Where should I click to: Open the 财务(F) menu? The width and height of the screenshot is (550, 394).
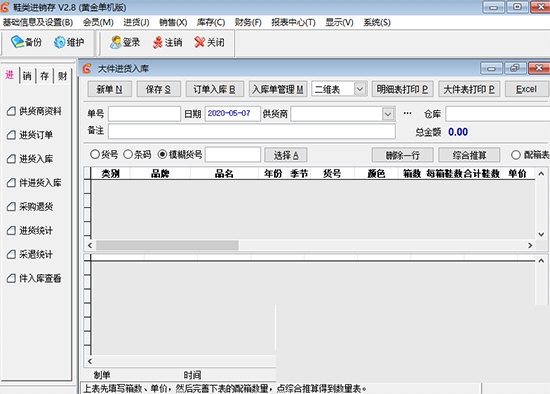coord(248,22)
